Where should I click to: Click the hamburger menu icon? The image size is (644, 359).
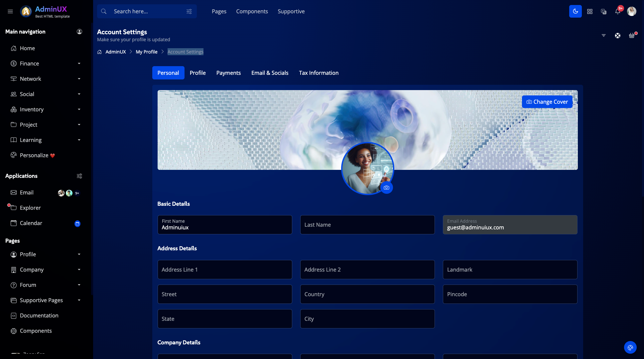pos(10,11)
